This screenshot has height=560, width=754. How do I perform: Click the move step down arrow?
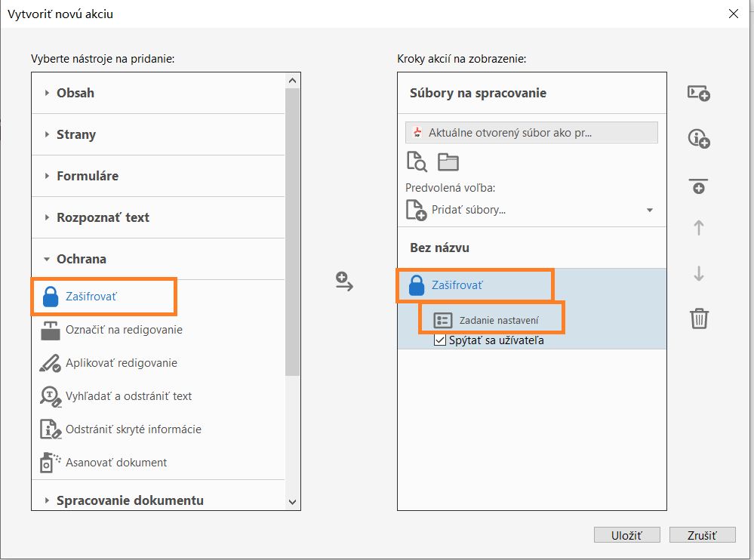point(699,273)
